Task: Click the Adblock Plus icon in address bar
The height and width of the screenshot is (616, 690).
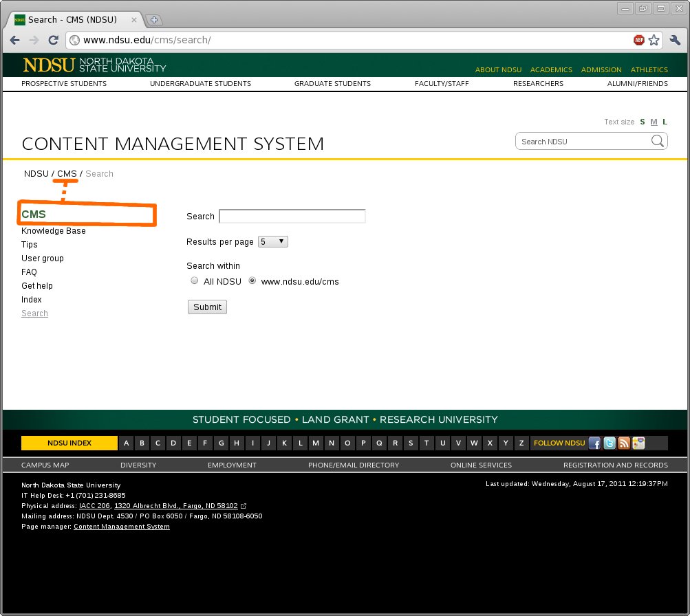Action: click(x=639, y=40)
